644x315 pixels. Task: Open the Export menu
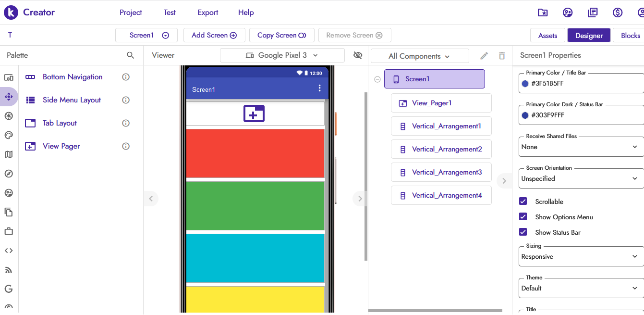coord(207,13)
